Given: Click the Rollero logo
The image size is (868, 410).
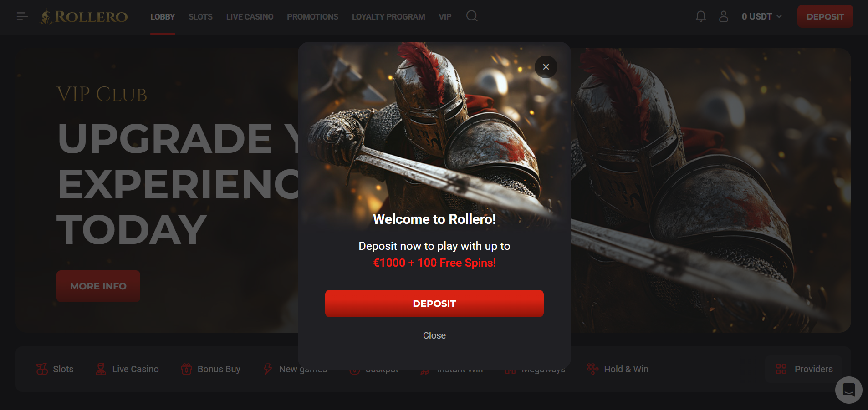Looking at the screenshot, I should (x=83, y=17).
